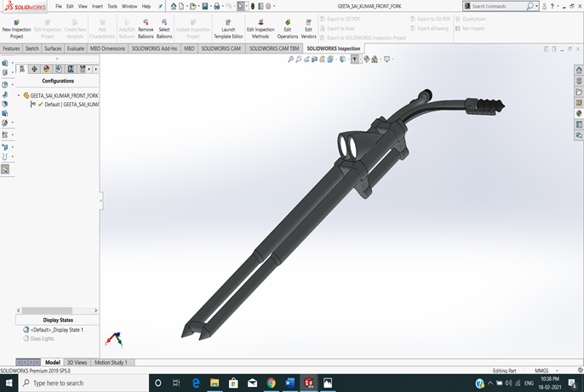584x392 pixels.
Task: Click in the Search Commands field
Action: [499, 6]
